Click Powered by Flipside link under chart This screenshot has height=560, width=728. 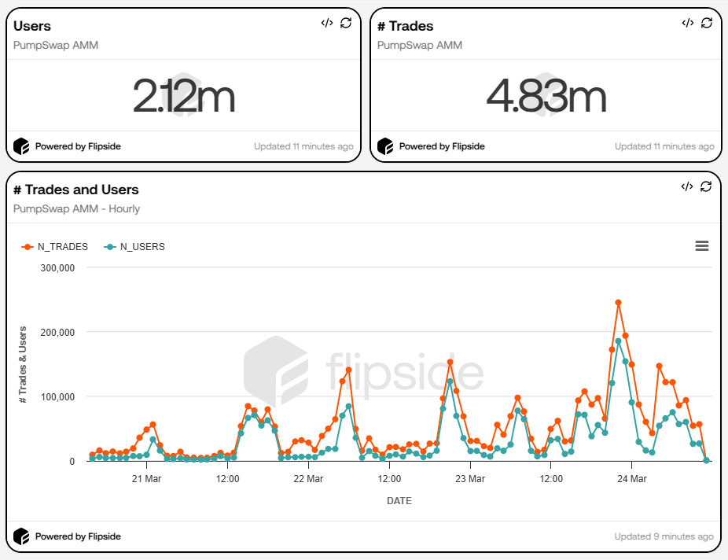click(78, 536)
